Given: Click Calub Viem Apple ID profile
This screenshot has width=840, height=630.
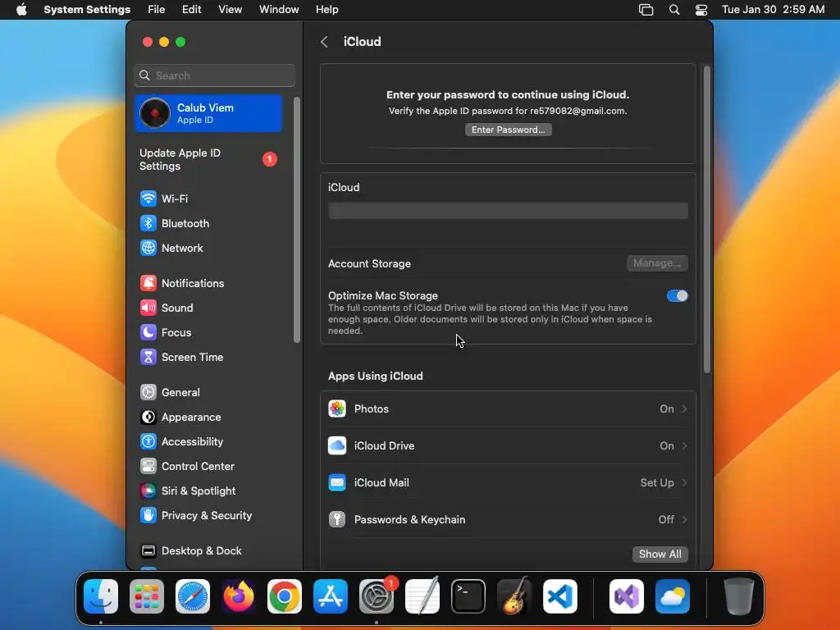Looking at the screenshot, I should click(x=208, y=113).
